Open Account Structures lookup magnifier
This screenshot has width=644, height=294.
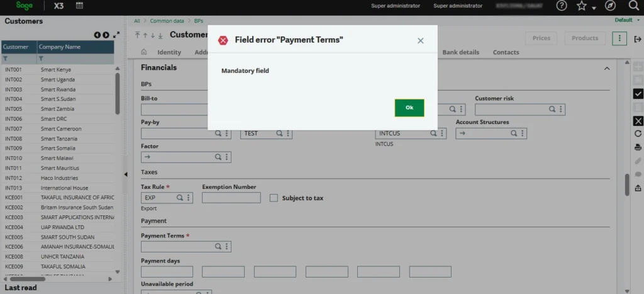click(514, 133)
